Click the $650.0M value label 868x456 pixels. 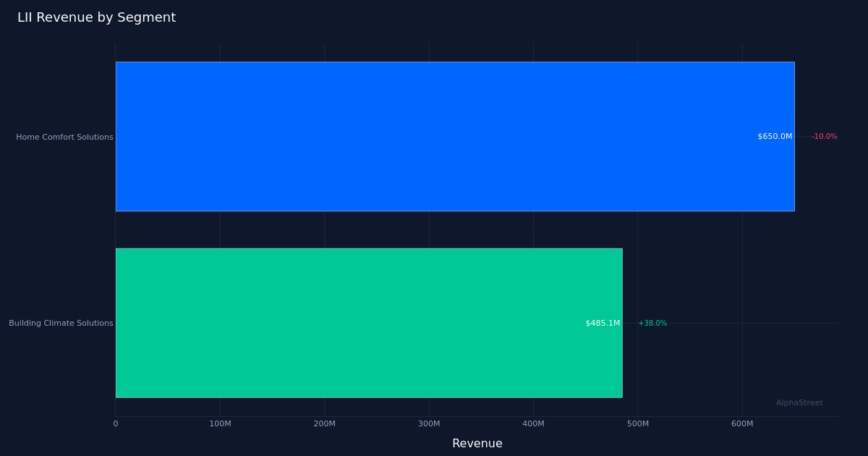pos(774,136)
